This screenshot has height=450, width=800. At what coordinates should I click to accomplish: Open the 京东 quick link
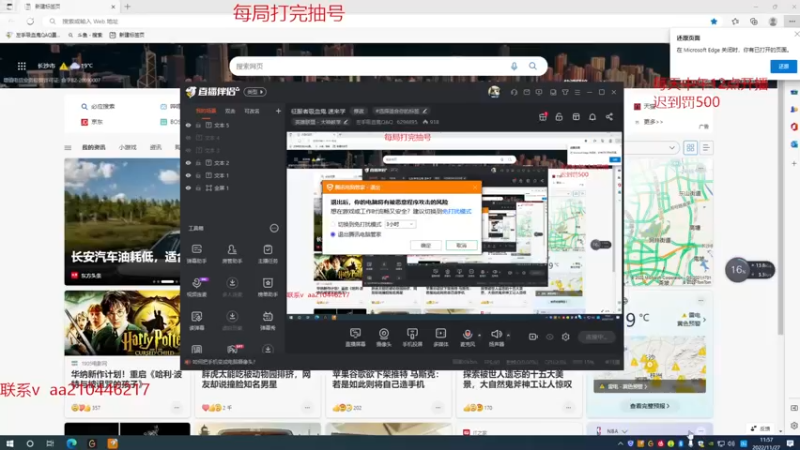92,122
